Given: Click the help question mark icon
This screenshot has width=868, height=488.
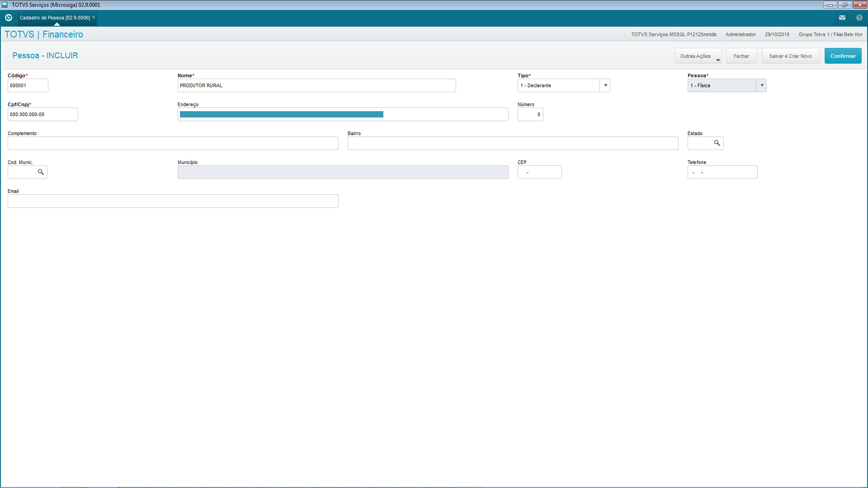Looking at the screenshot, I should click(859, 18).
